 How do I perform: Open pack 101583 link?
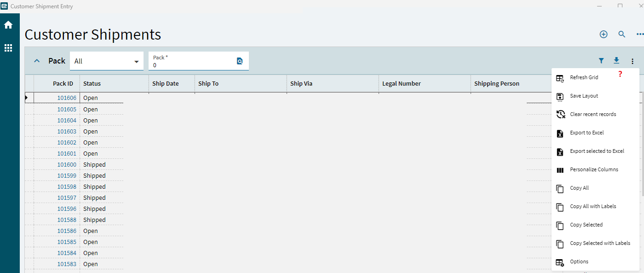tap(67, 264)
